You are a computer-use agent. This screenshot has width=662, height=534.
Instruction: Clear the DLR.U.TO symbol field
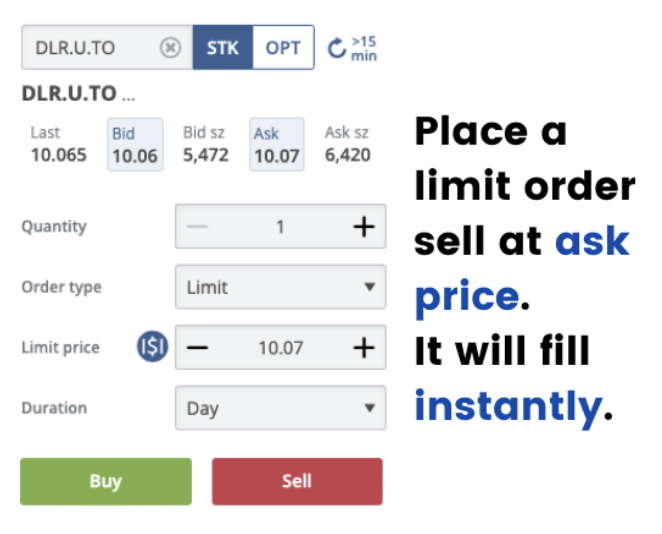click(170, 48)
